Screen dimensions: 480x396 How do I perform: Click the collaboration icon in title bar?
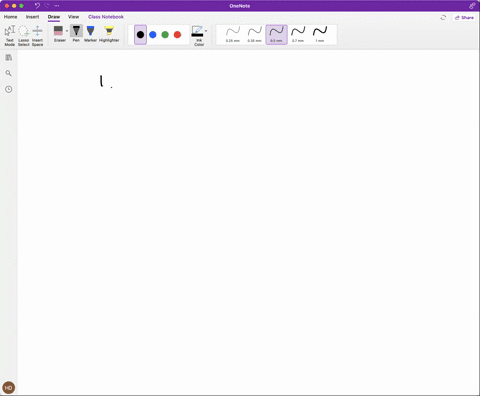[472, 6]
